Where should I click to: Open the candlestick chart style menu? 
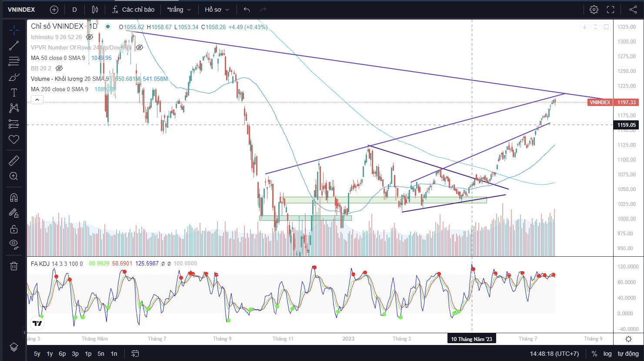tap(95, 10)
